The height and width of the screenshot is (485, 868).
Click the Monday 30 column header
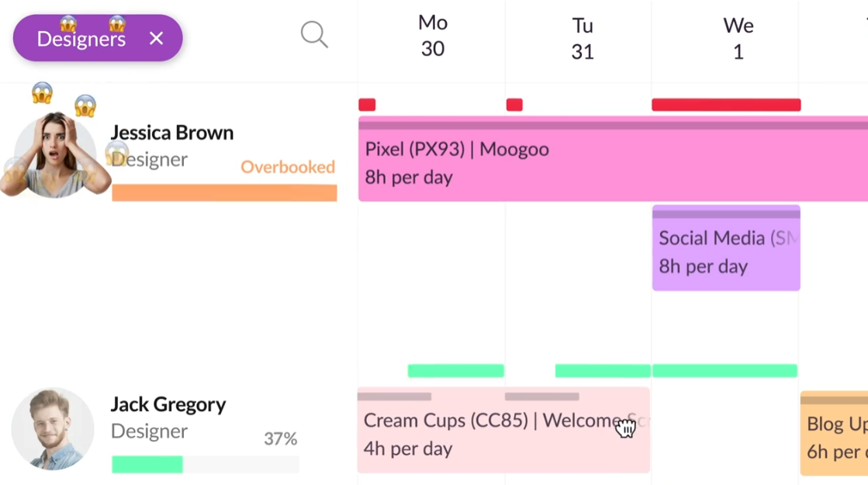pyautogui.click(x=432, y=36)
